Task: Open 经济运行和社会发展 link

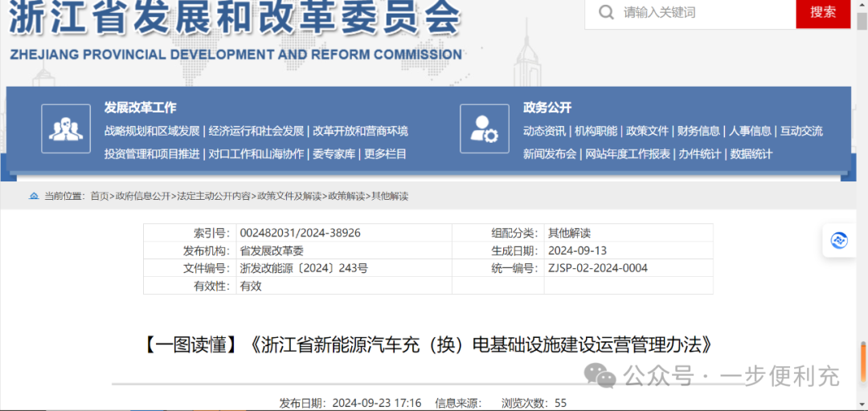Action: pos(256,131)
